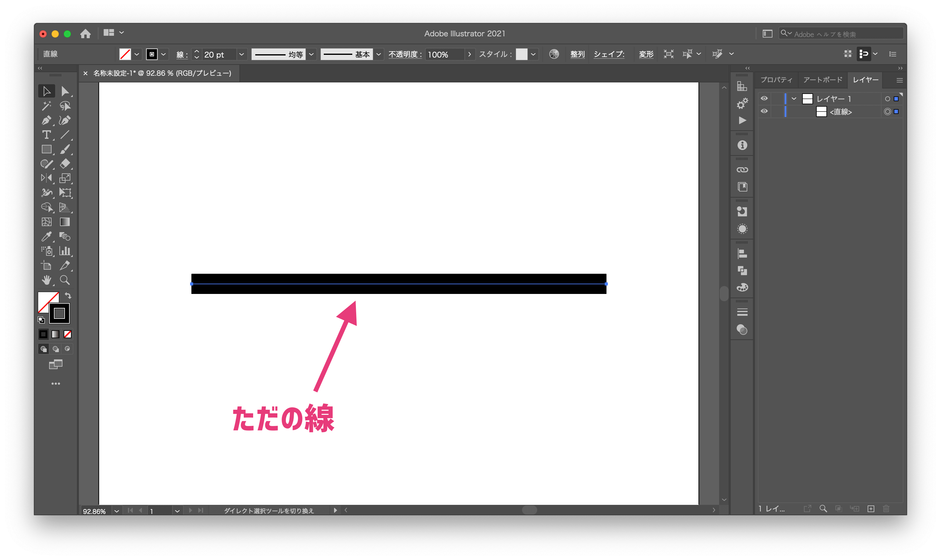Select the Pen tool
Viewport: 941px width, 560px height.
coord(46,120)
